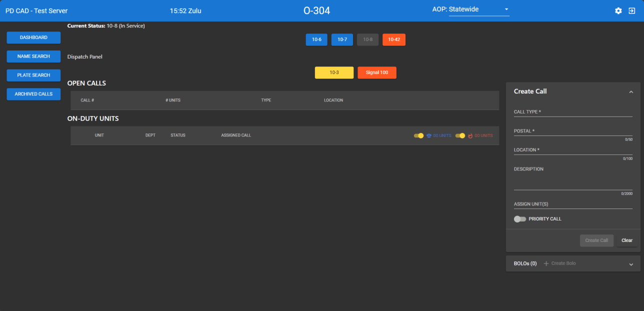Expand the BOLOs section
Image resolution: width=644 pixels, height=311 pixels.
[x=630, y=263]
